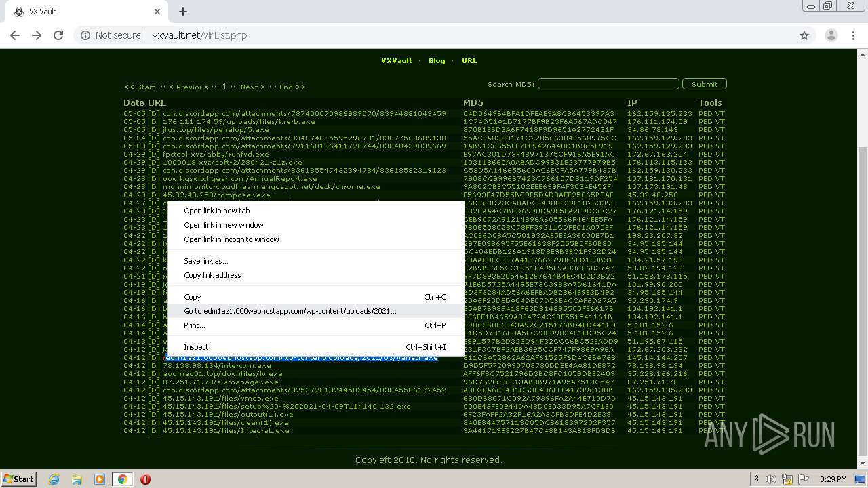The height and width of the screenshot is (488, 868).
Task: Bookmark this page with star icon
Action: 804,35
